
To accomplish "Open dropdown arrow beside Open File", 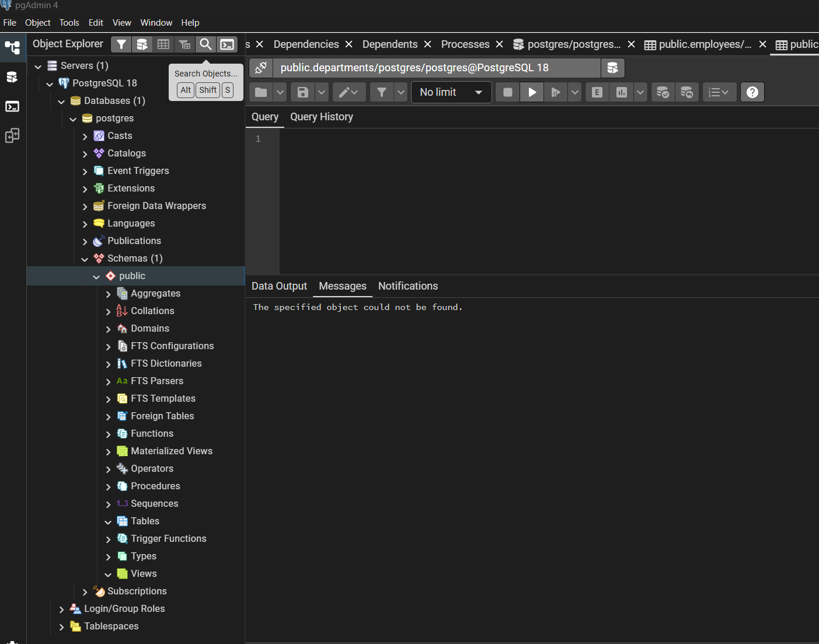I will click(x=280, y=92).
